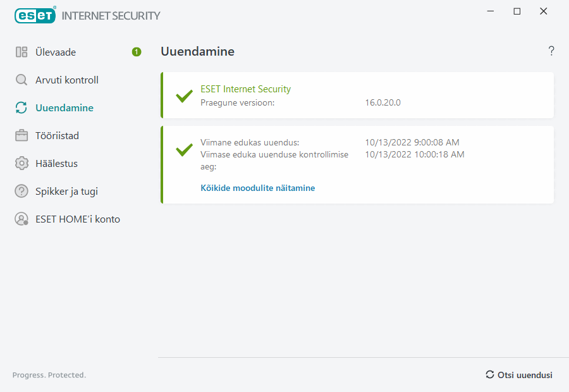Screen dimensions: 569x392
Task: Click the Uuendamine refresh arrows icon
Action: [21, 107]
